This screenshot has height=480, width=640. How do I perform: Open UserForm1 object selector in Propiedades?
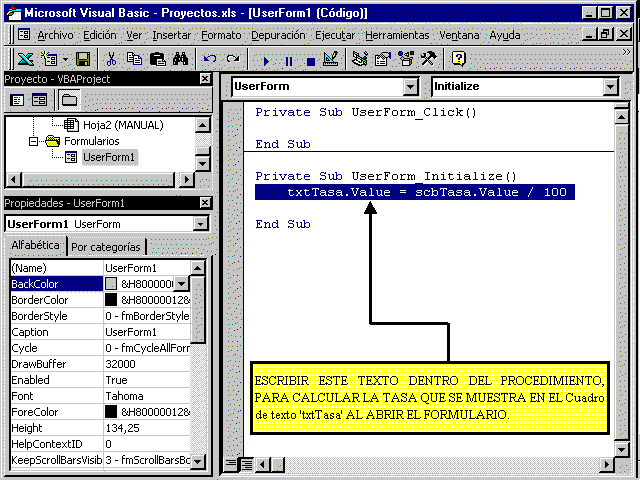[200, 224]
